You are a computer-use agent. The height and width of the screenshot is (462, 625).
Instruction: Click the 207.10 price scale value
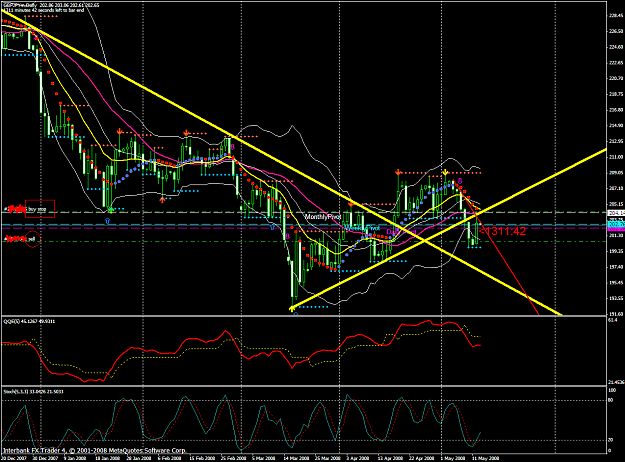click(x=616, y=189)
